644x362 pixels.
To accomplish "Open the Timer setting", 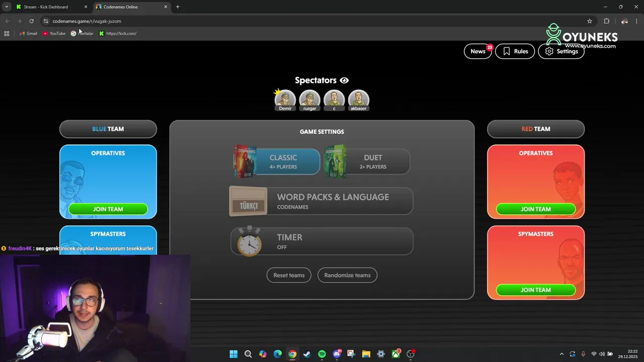I will click(321, 241).
